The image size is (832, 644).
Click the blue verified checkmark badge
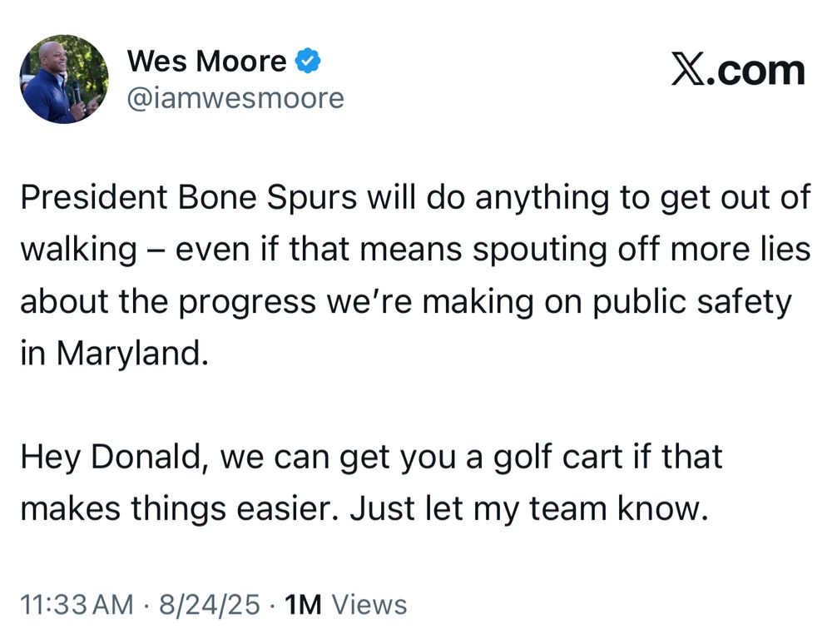pyautogui.click(x=308, y=61)
